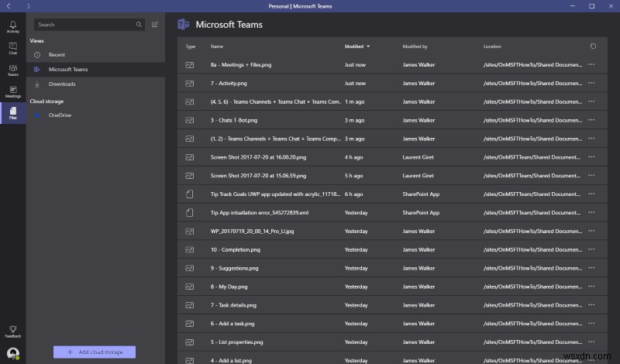Select the Recent view

point(95,55)
